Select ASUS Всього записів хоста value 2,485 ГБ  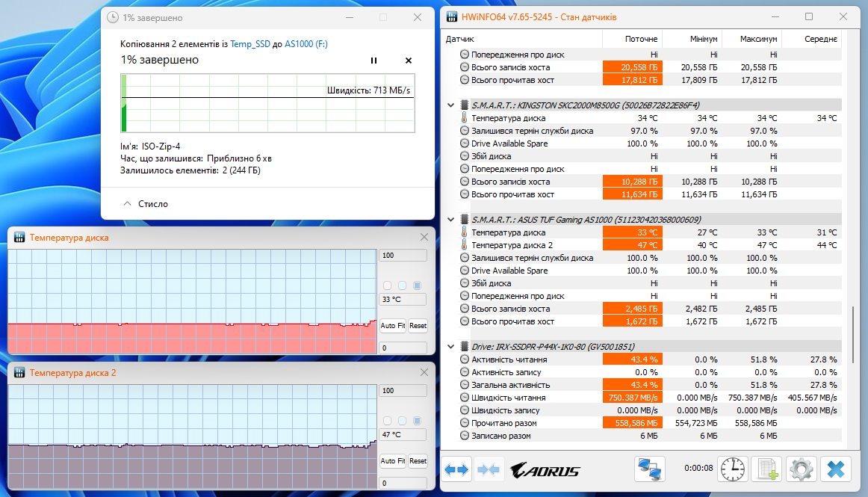(632, 309)
